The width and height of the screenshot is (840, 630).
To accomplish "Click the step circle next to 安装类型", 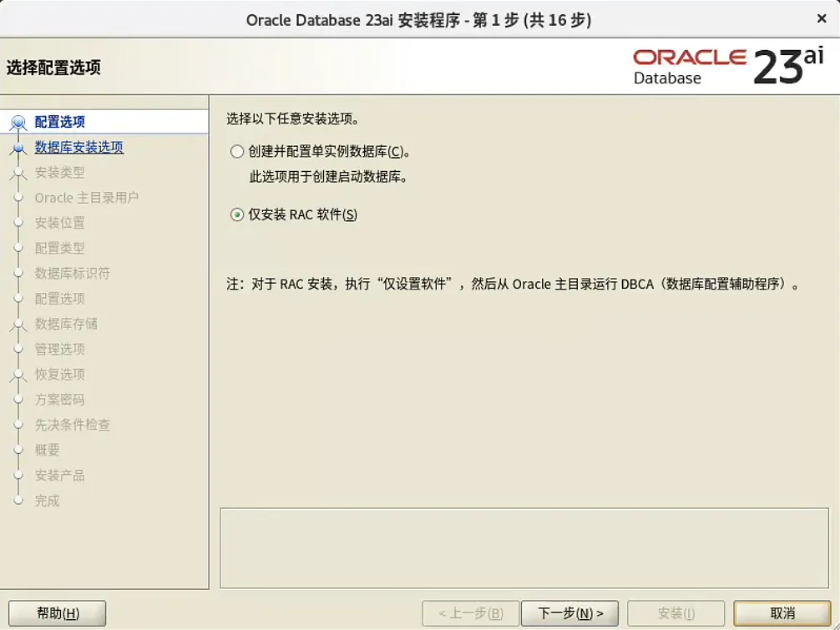I will coord(18,172).
